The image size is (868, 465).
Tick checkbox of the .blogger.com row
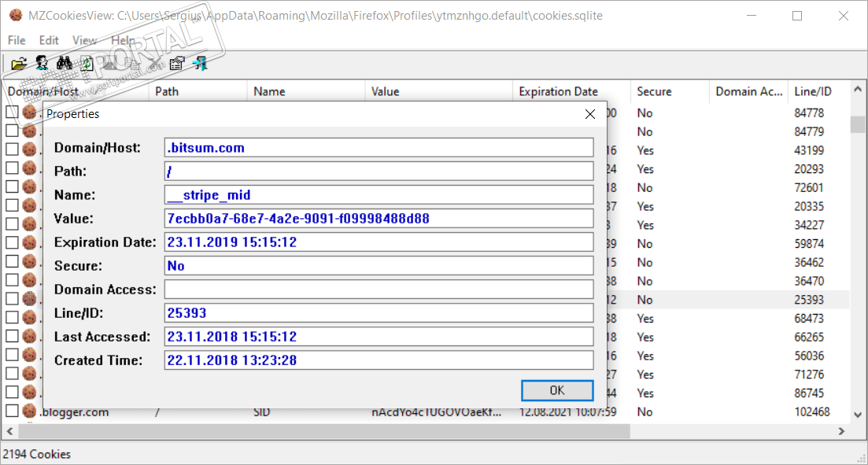12,411
